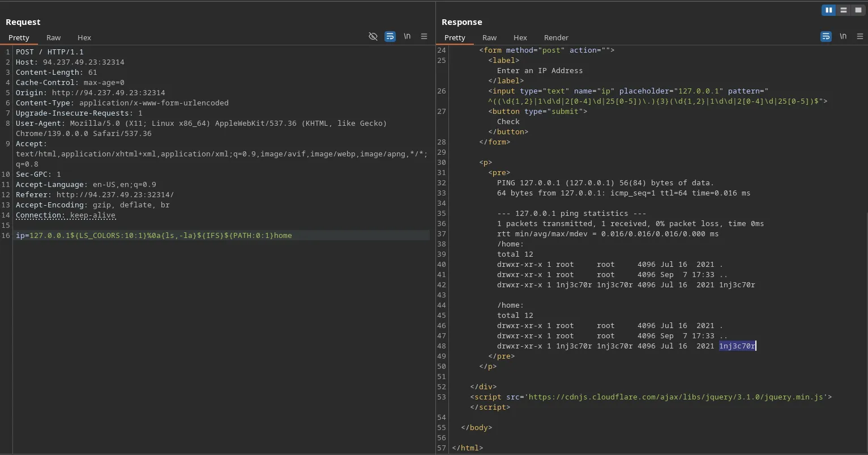Click the Content-Type application/x-www-form-urlencoded header
Image resolution: width=868 pixels, height=455 pixels.
[x=122, y=103]
